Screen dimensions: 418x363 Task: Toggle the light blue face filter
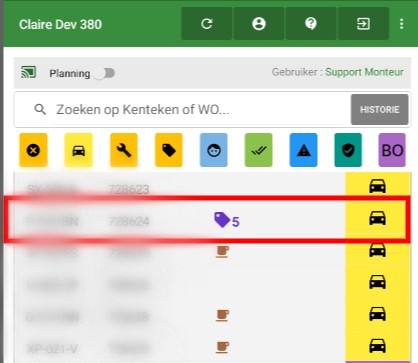click(214, 150)
